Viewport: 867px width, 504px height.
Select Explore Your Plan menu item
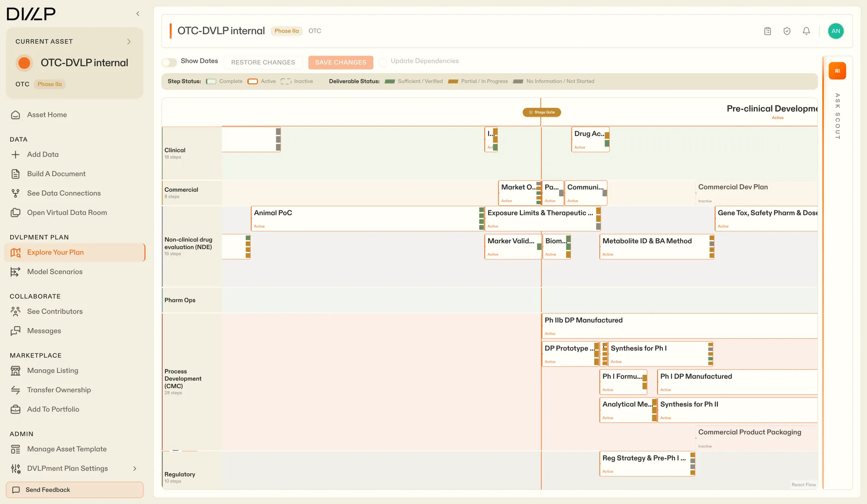click(x=75, y=253)
